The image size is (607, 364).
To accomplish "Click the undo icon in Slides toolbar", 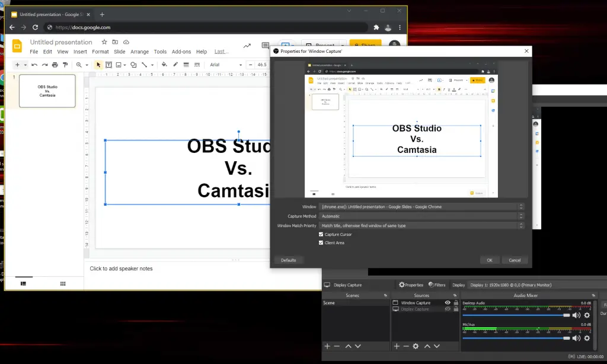I will point(34,65).
